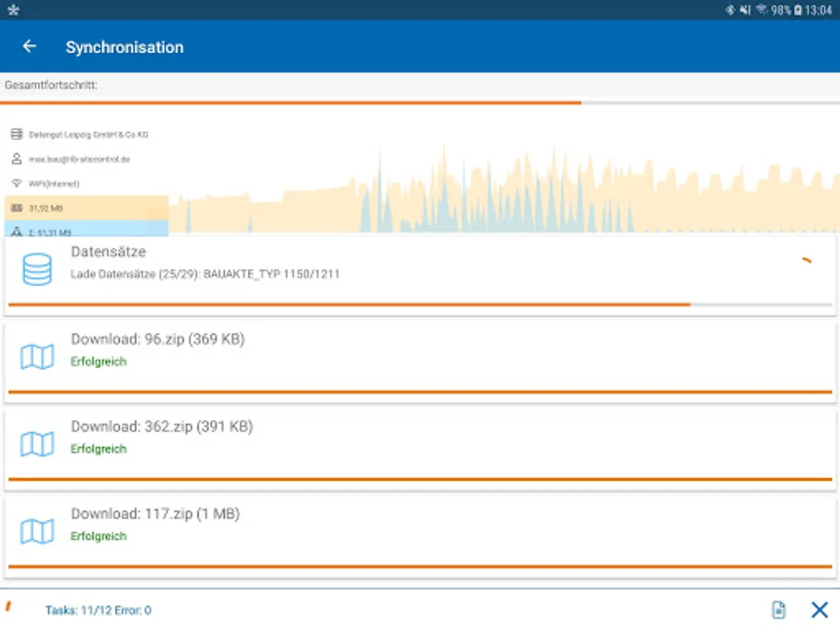Click the 31,92 MB data usage label

(47, 208)
